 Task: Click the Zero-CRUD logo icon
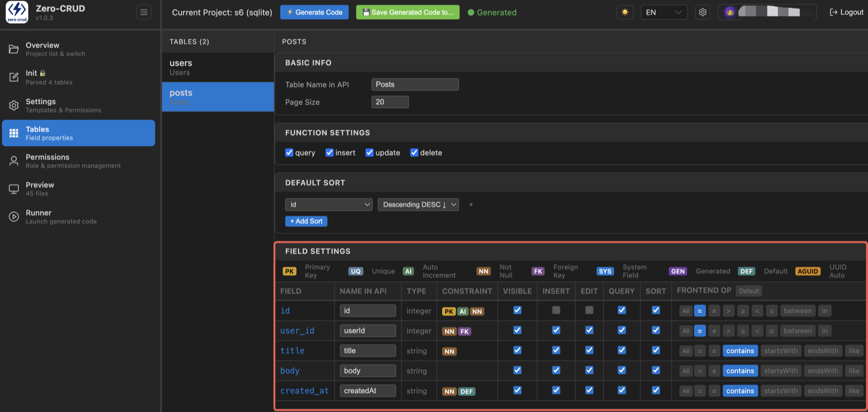(17, 12)
